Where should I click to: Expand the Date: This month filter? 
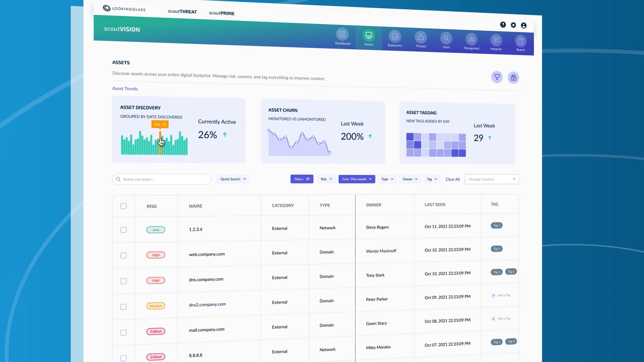click(x=357, y=179)
